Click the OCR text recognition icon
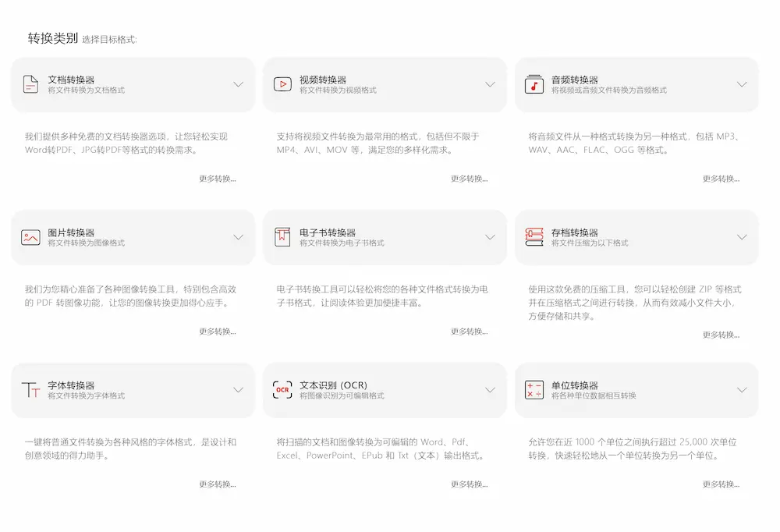 point(282,390)
